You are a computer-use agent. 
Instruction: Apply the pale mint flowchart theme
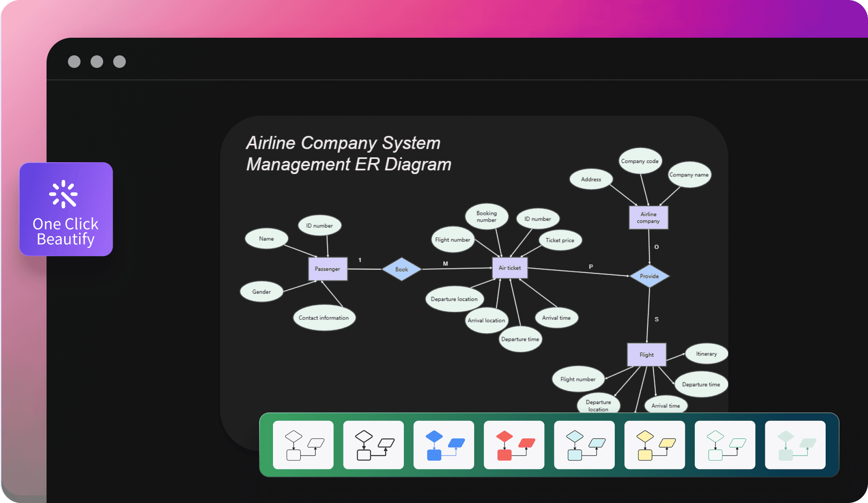point(795,445)
